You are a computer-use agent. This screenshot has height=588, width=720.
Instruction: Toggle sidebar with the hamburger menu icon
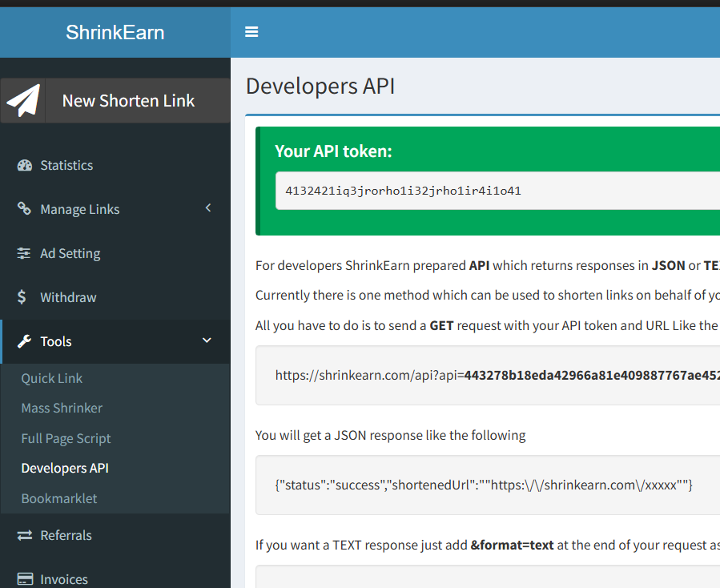pos(251,32)
